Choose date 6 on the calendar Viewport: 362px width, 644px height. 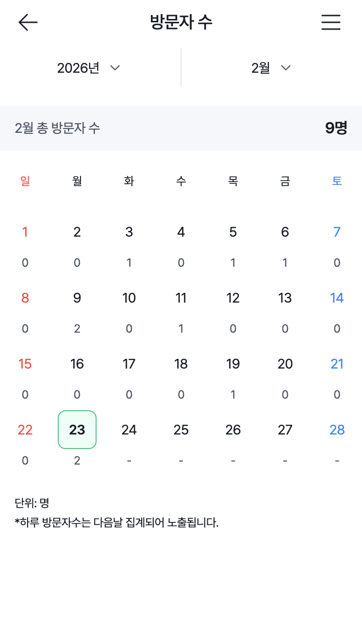coord(285,232)
